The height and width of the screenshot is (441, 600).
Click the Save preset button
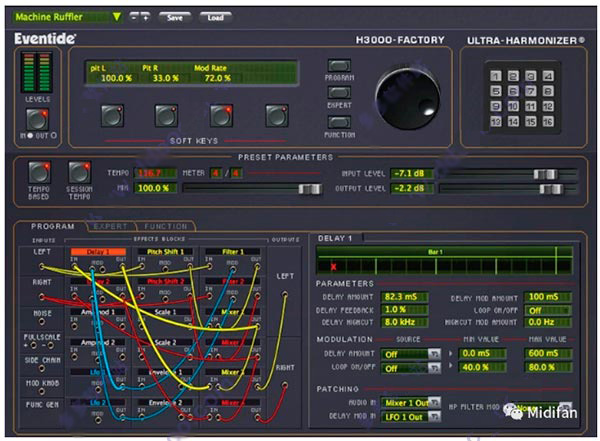(175, 18)
